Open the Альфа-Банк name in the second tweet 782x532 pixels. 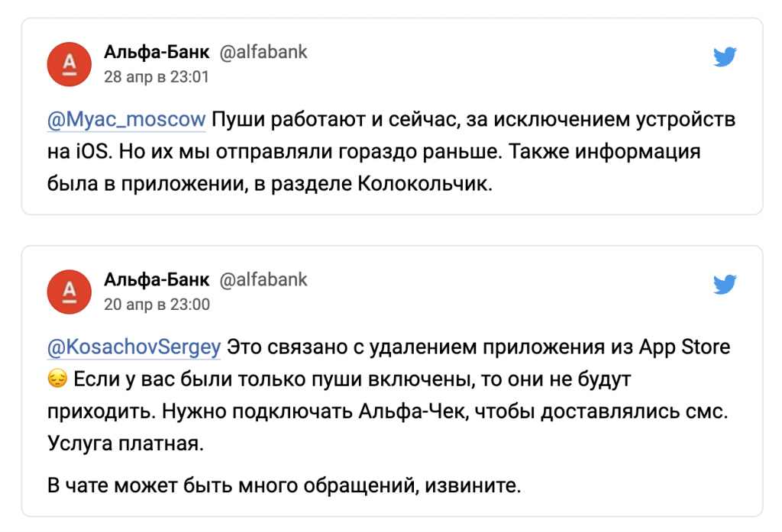click(157, 280)
